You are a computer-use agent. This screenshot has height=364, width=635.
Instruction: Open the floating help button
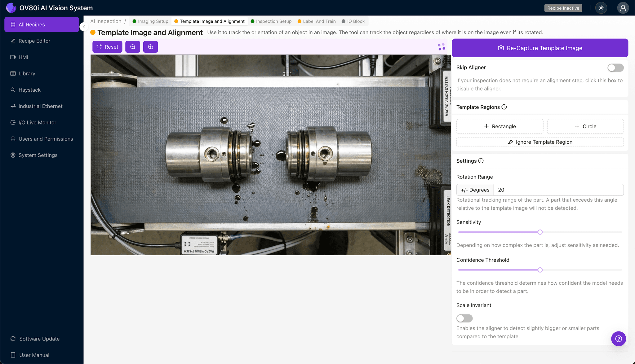[619, 339]
